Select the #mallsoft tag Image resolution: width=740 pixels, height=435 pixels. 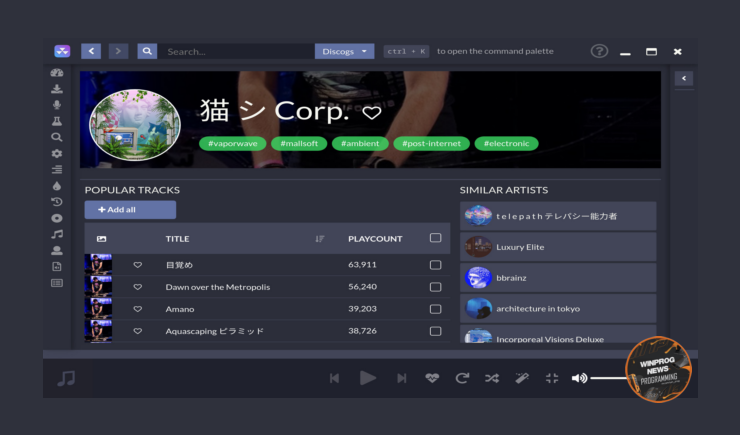[x=296, y=144]
